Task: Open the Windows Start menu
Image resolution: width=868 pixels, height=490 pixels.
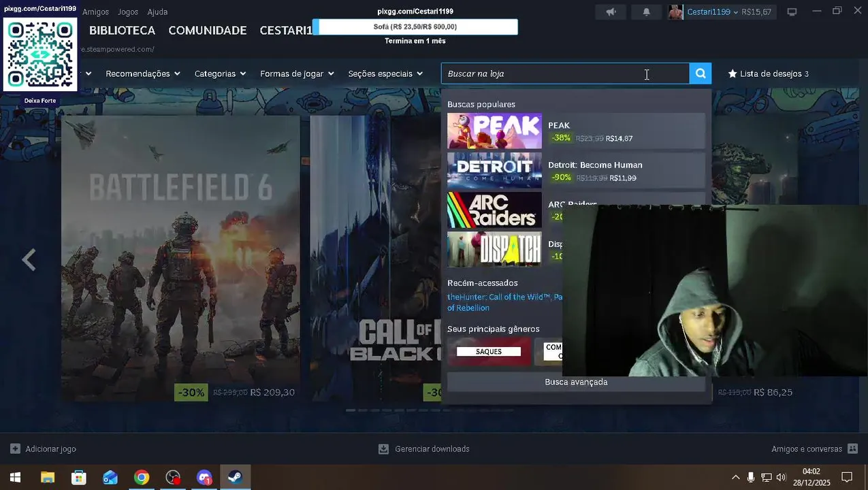Action: point(15,478)
